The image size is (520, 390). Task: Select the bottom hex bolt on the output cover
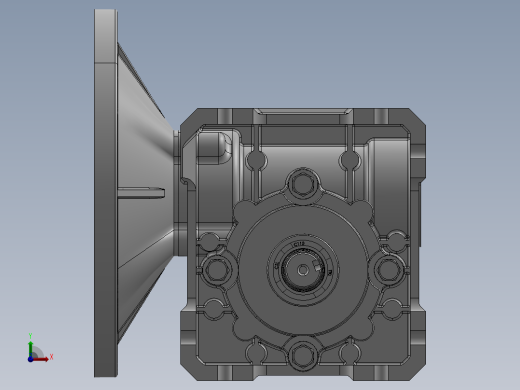tap(303, 356)
